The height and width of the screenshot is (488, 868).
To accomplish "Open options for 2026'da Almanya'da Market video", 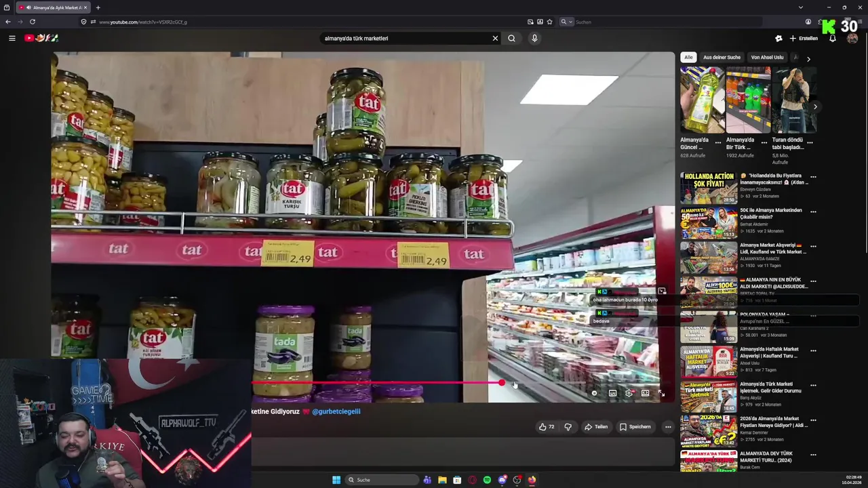I will click(813, 420).
